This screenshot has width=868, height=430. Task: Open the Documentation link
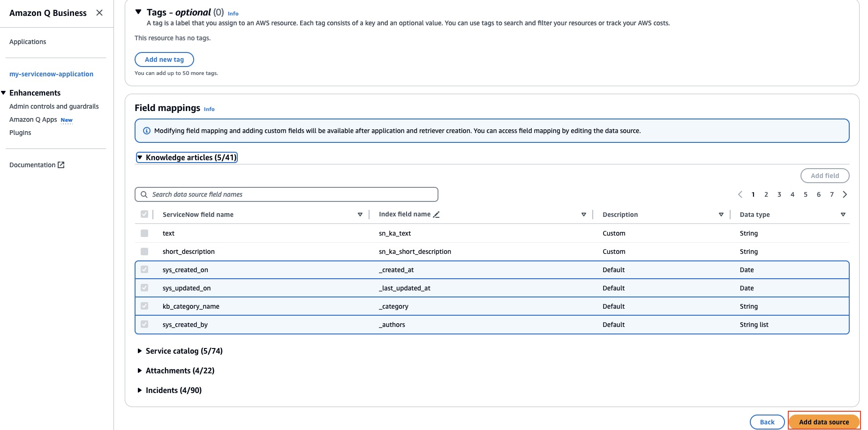click(x=37, y=165)
